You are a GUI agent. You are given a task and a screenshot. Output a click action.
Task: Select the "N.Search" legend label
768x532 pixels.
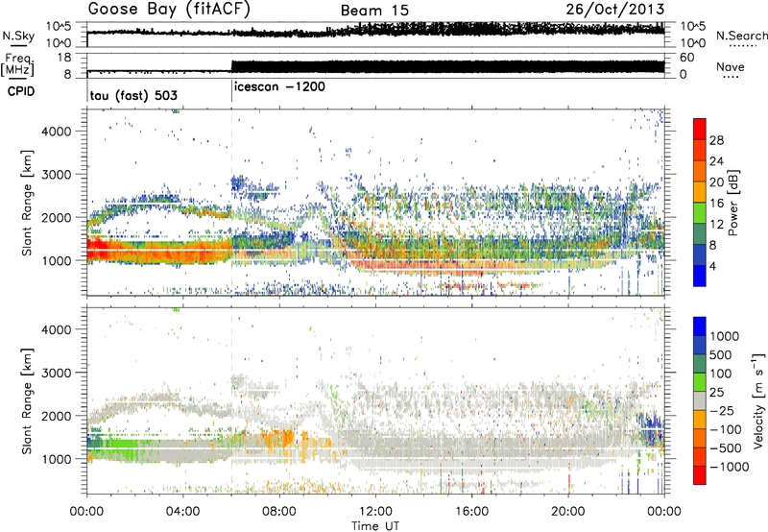point(742,36)
